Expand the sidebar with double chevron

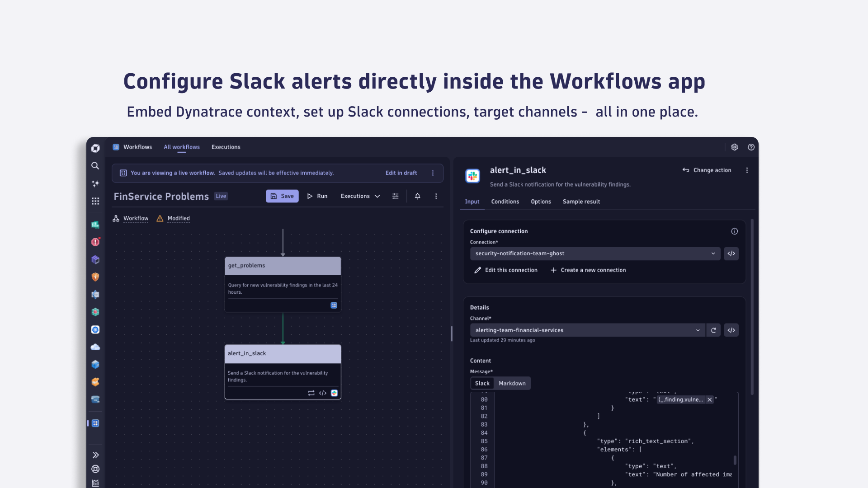click(x=95, y=455)
